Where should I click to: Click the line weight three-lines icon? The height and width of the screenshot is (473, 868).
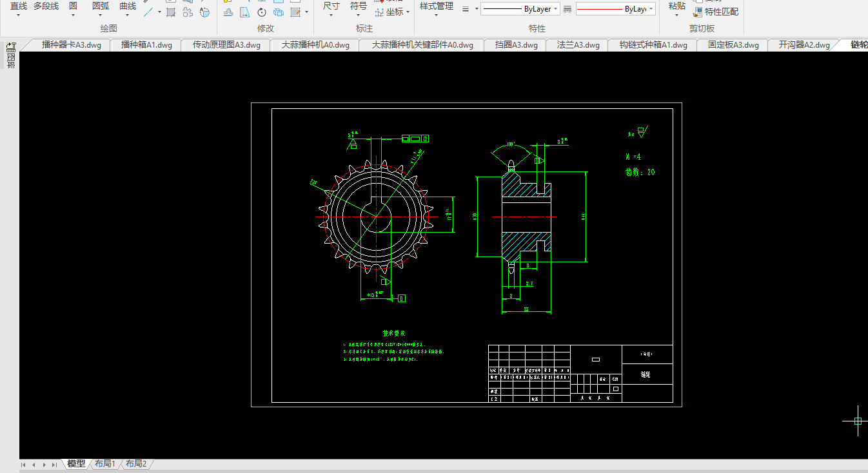click(x=466, y=9)
